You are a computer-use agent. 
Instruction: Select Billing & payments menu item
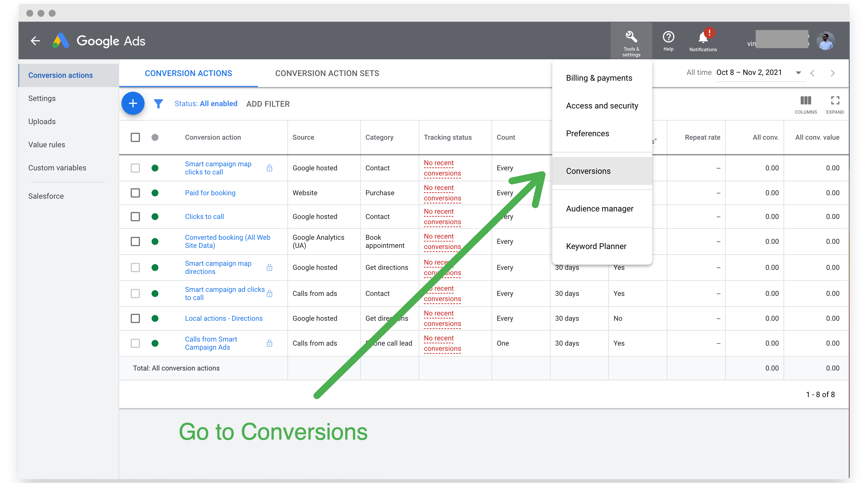point(602,78)
